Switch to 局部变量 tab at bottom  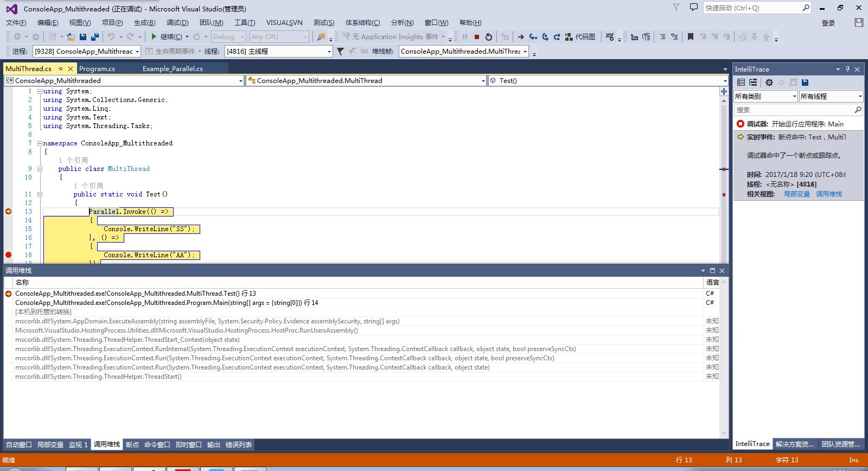[50, 444]
